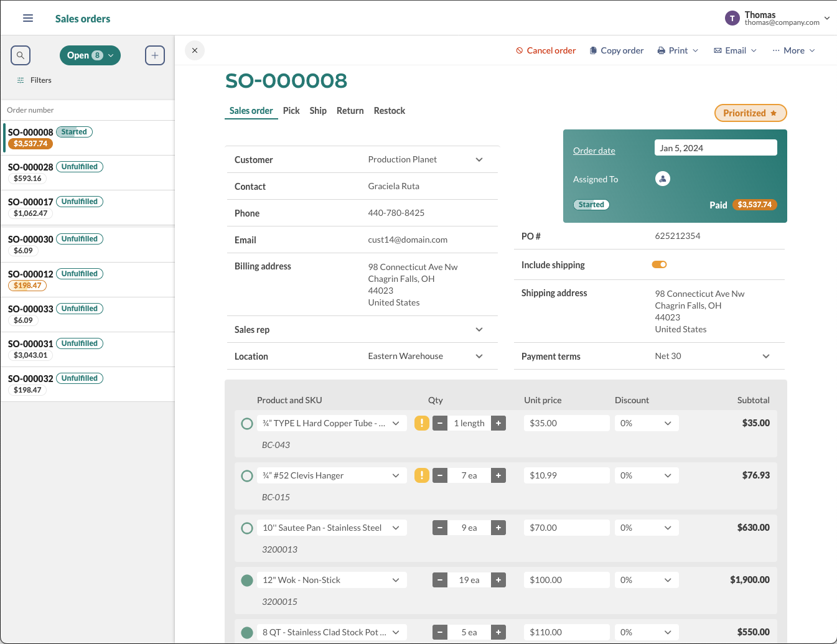The height and width of the screenshot is (644, 837).
Task: Click warning icon on Clevis Hanger row
Action: [422, 475]
